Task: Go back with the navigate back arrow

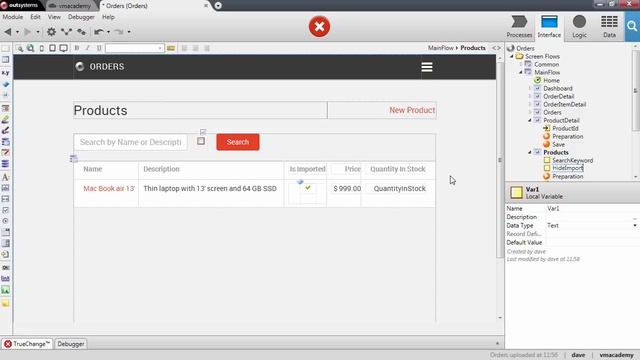Action: [x=8, y=32]
